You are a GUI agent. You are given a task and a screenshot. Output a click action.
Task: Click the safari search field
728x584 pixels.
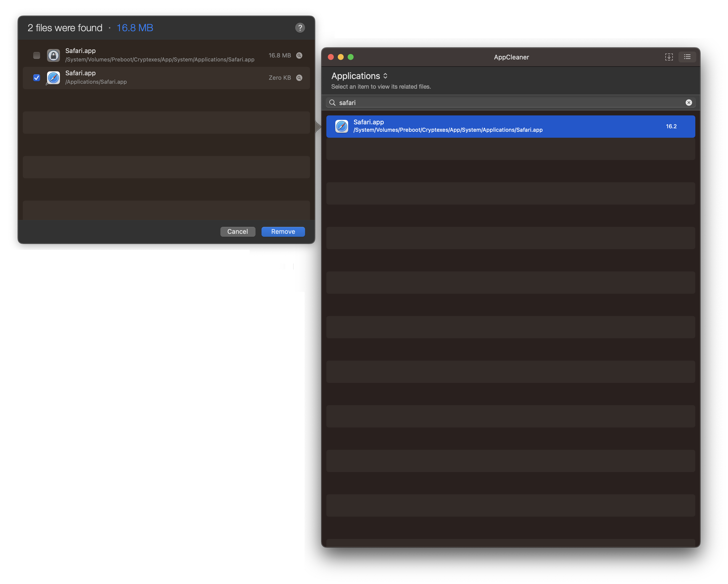[x=510, y=103]
